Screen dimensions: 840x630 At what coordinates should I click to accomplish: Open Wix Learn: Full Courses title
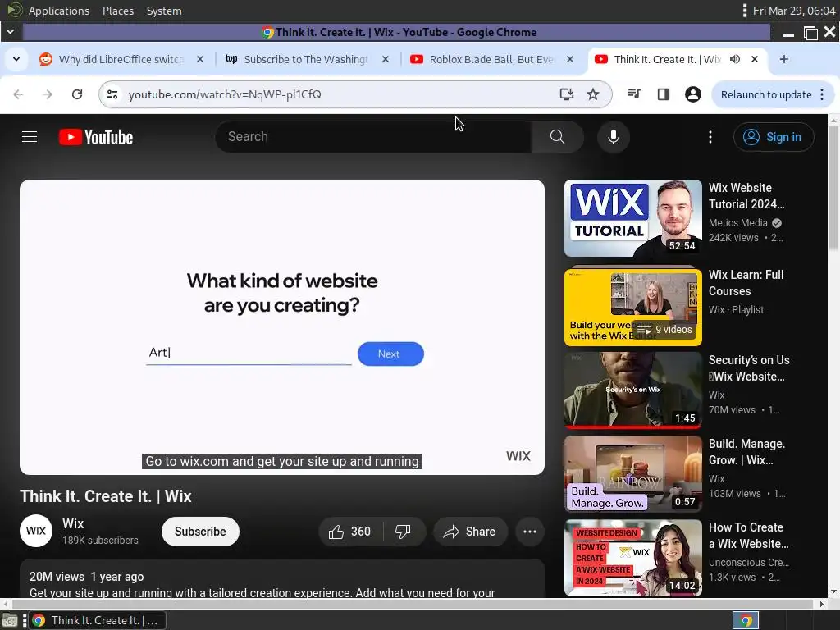pyautogui.click(x=746, y=283)
